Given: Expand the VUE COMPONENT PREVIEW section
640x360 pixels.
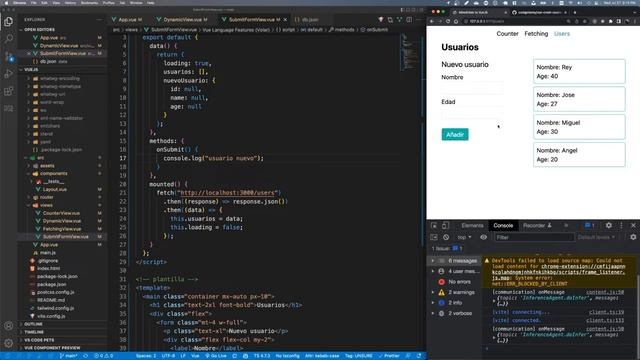Looking at the screenshot, I should pos(51,348).
